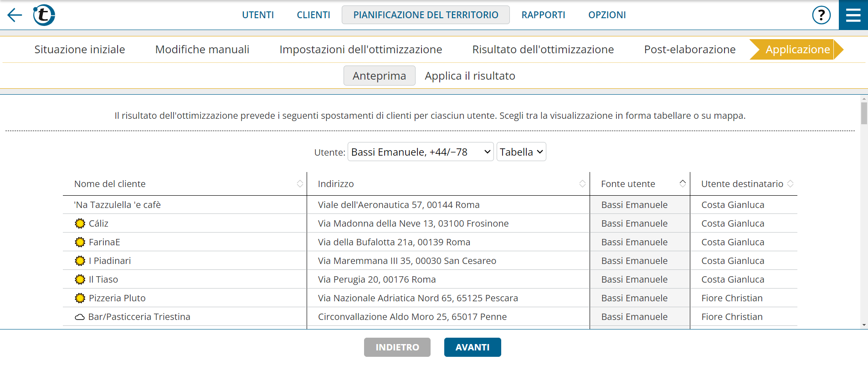This screenshot has height=365, width=868.
Task: Open the hamburger menu icon
Action: click(x=853, y=15)
